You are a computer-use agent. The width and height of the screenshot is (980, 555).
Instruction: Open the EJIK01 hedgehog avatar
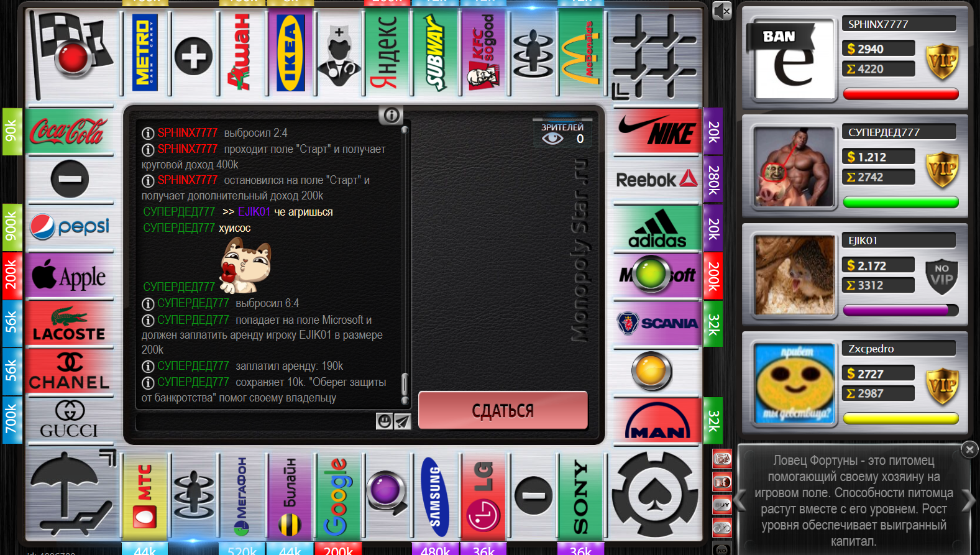click(794, 275)
